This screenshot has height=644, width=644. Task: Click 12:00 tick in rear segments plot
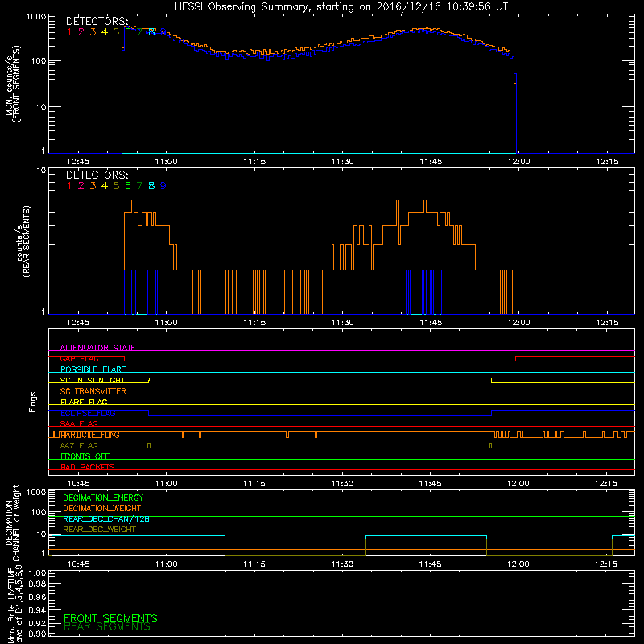(x=518, y=323)
